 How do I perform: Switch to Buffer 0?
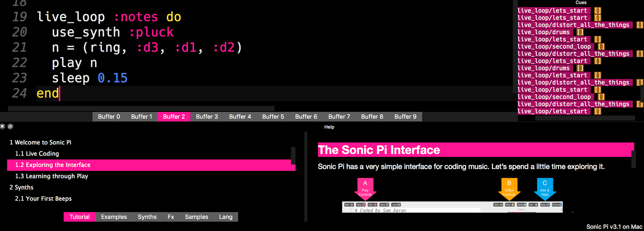tap(109, 117)
